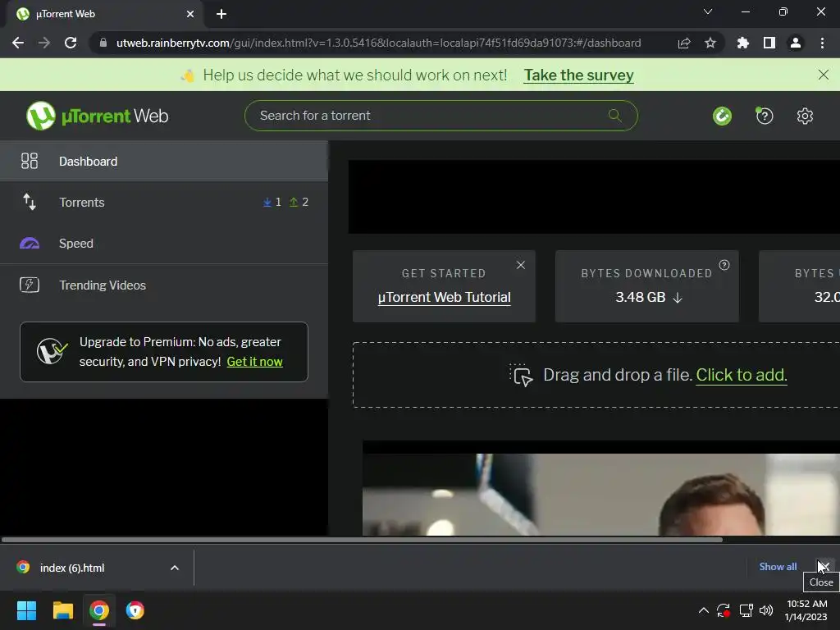This screenshot has height=630, width=840.
Task: Open the Speed section in sidebar
Action: tap(164, 243)
